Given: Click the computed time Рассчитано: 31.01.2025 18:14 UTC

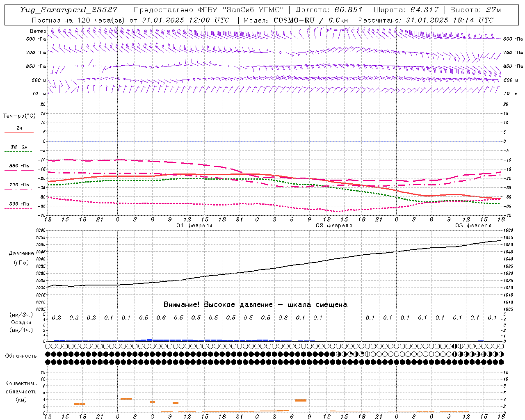Looking at the screenshot, I should tap(426, 20).
